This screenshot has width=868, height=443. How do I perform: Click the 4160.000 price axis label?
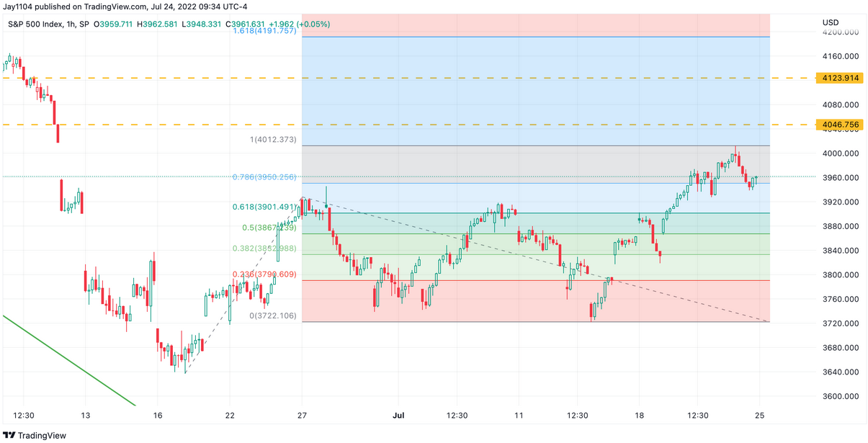pos(841,56)
